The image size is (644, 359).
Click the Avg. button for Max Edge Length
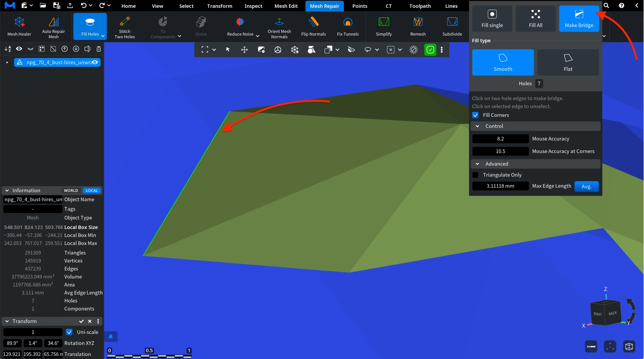pyautogui.click(x=586, y=186)
